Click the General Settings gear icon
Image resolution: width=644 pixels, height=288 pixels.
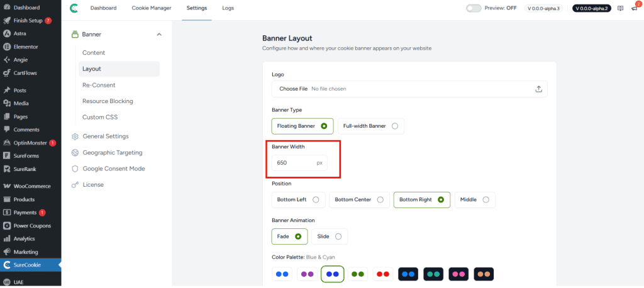coord(75,136)
